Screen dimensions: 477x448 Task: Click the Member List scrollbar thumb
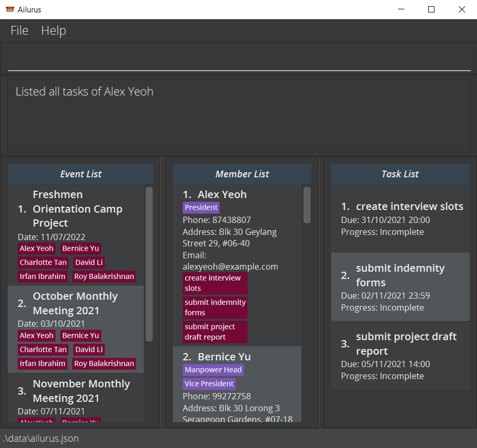(307, 205)
